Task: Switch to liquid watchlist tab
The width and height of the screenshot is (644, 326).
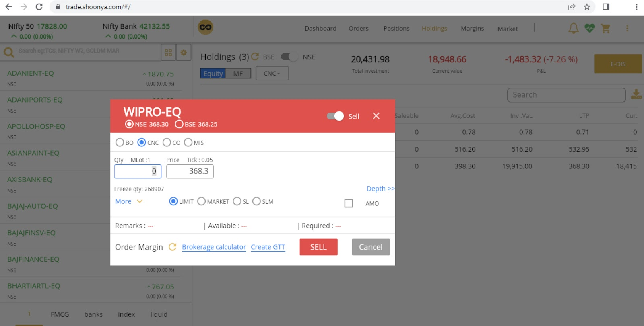Action: 159,314
